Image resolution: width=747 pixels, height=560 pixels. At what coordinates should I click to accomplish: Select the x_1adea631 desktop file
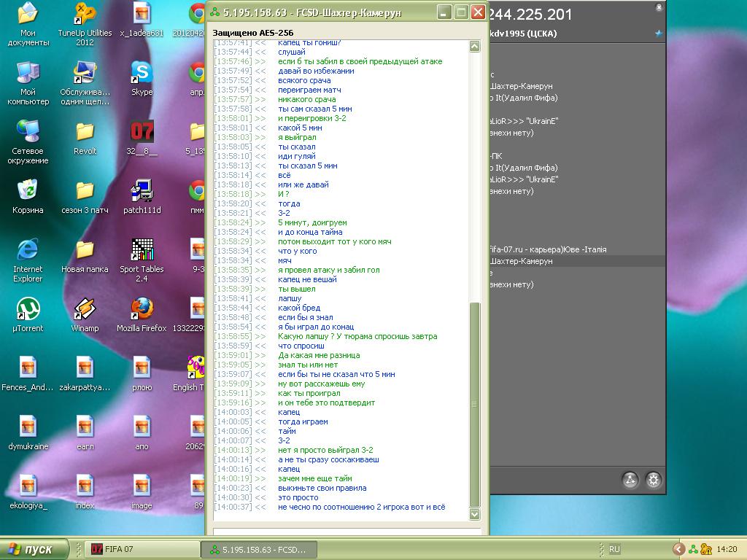(142, 20)
